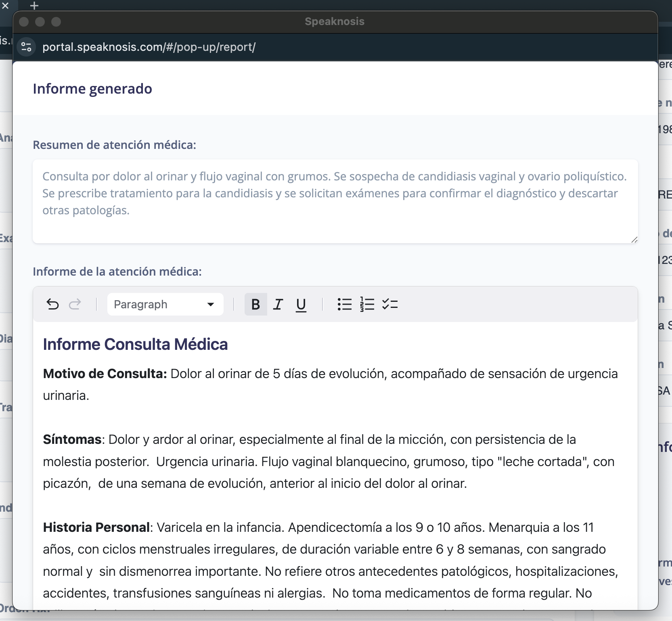Image resolution: width=672 pixels, height=621 pixels.
Task: Click the Informe generado title
Action: click(x=92, y=89)
